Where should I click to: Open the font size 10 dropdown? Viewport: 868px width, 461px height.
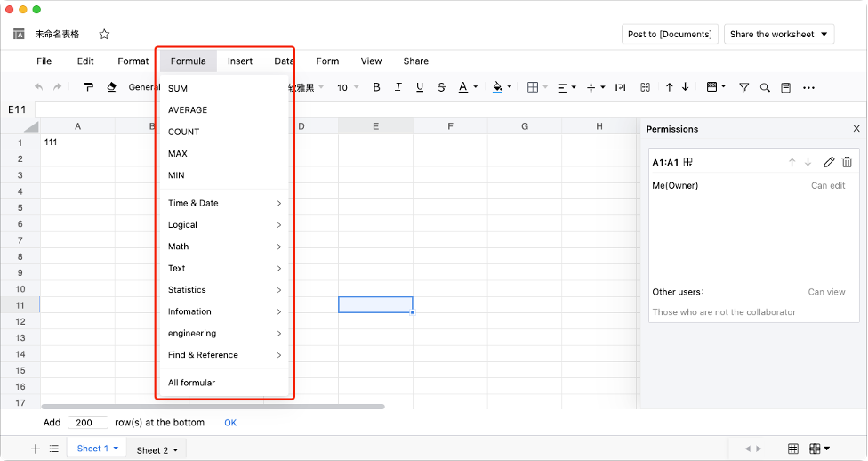348,87
